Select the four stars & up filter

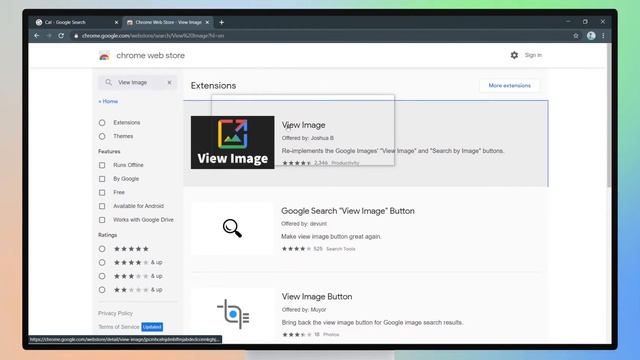click(x=102, y=262)
